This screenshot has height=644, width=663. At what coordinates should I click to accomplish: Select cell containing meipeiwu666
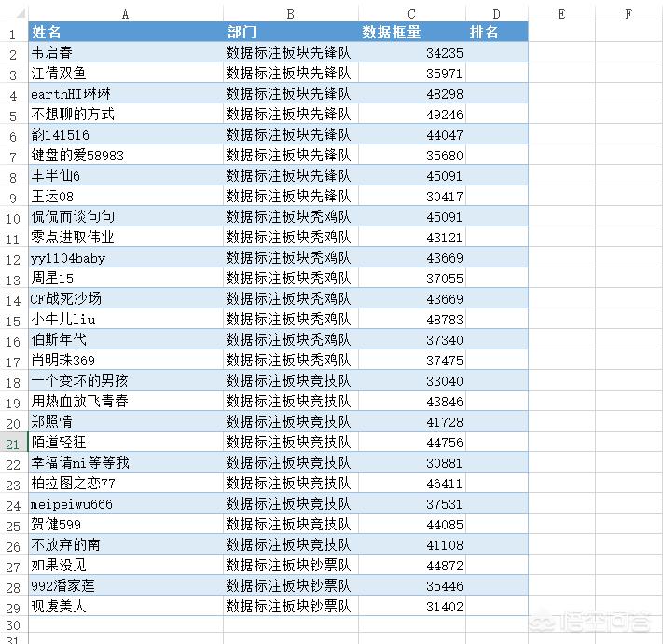click(x=126, y=503)
